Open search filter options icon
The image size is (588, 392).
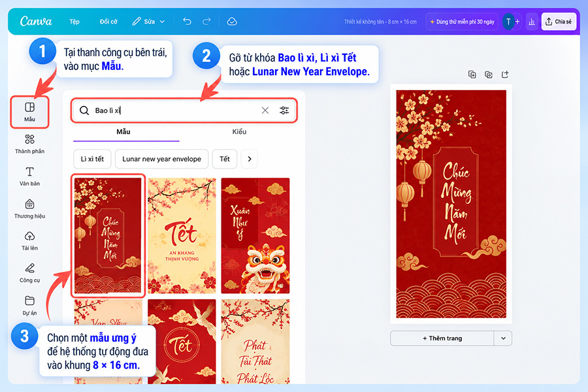(284, 110)
